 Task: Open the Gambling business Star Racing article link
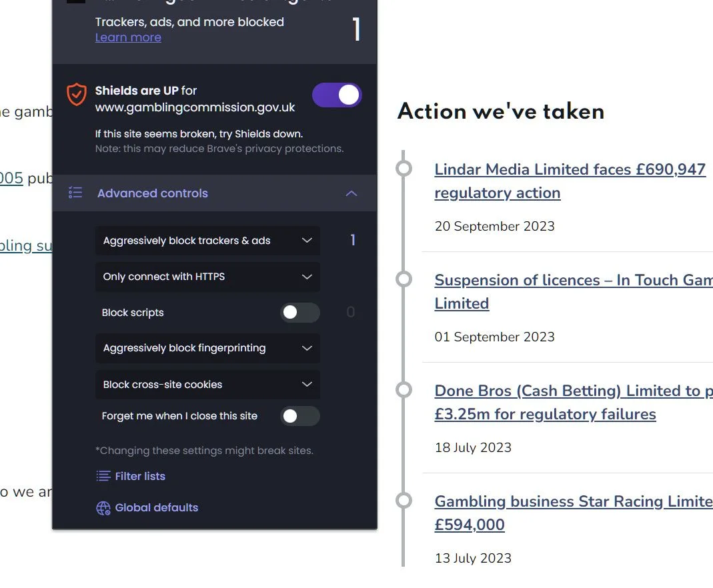click(574, 513)
